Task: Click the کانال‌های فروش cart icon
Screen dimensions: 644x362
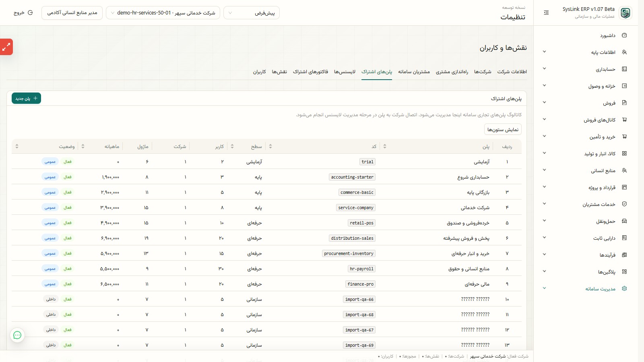Action: point(624,120)
